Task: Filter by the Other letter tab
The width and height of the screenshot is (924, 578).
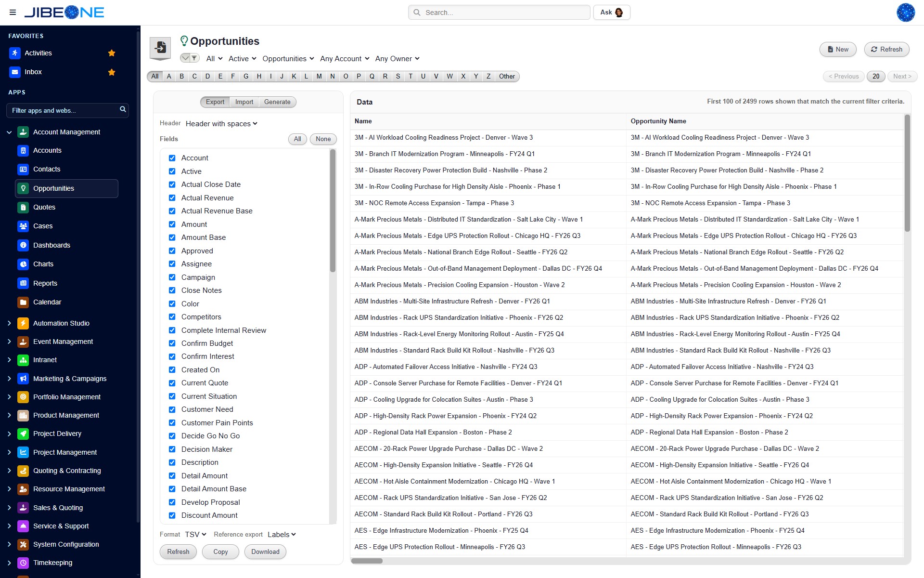Action: [x=507, y=76]
